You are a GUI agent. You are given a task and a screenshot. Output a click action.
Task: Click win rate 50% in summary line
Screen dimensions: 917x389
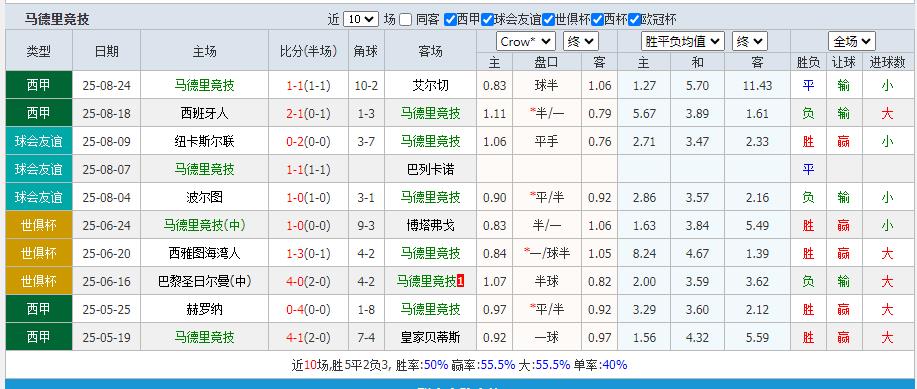point(436,365)
